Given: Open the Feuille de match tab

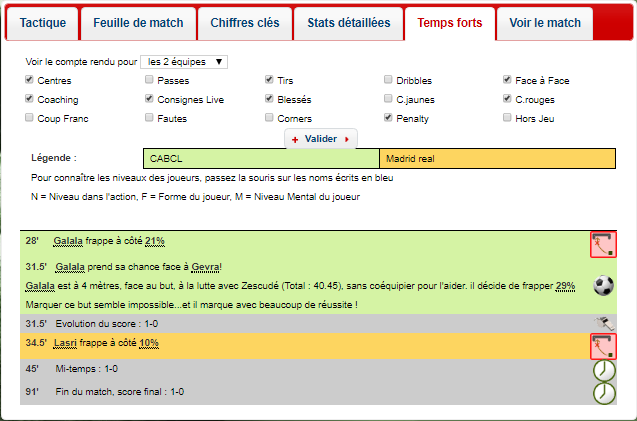Looking at the screenshot, I should [x=138, y=23].
